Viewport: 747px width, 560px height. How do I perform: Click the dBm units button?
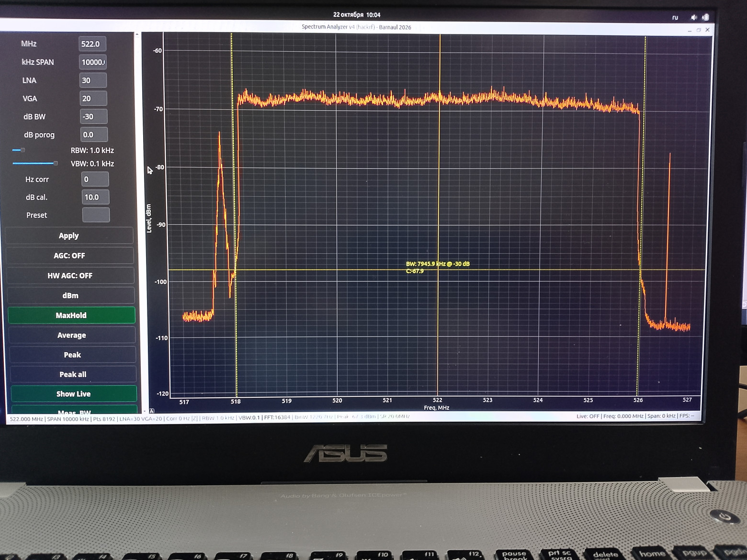pos(71,295)
